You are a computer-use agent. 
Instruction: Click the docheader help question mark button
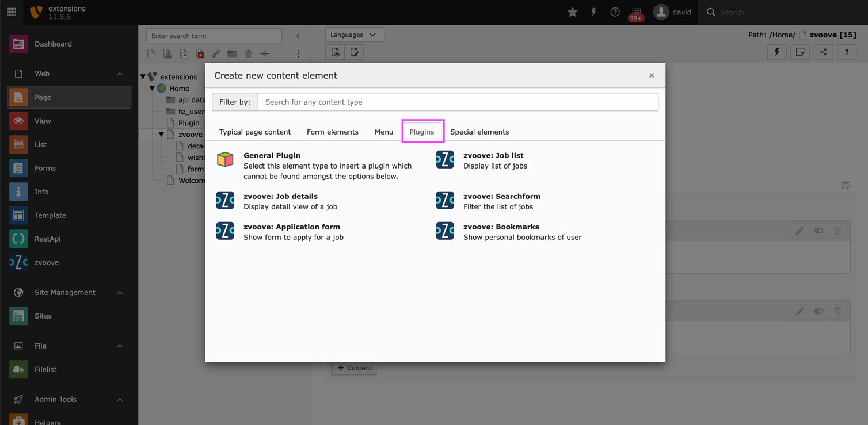coord(847,52)
